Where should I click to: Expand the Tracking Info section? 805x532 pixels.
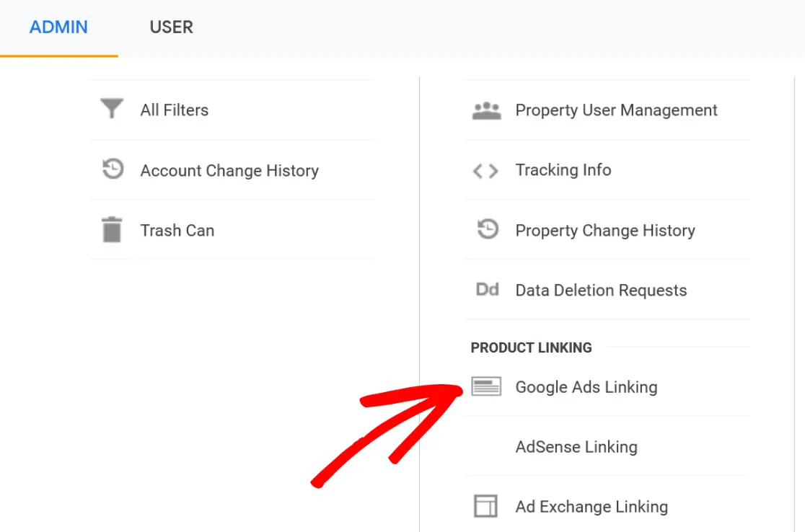point(563,170)
